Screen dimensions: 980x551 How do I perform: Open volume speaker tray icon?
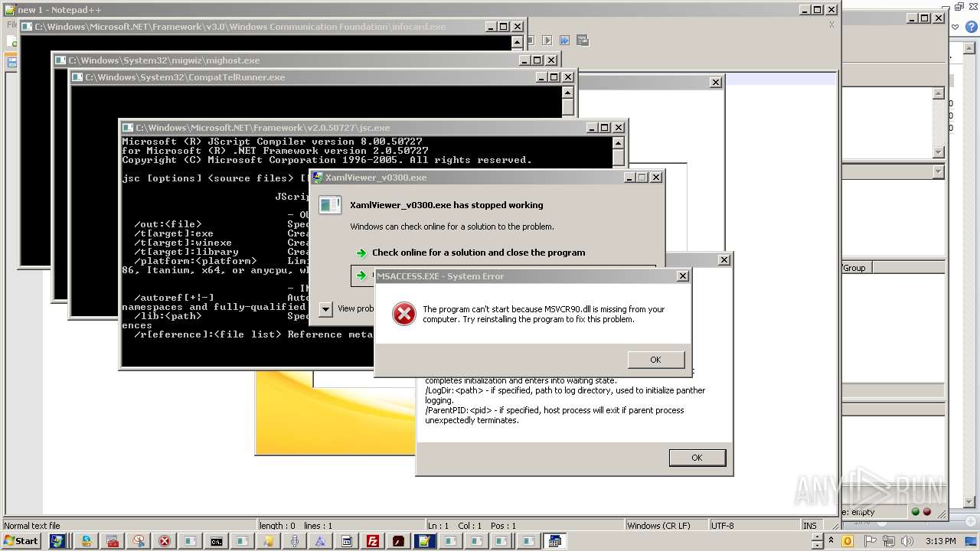click(x=908, y=541)
